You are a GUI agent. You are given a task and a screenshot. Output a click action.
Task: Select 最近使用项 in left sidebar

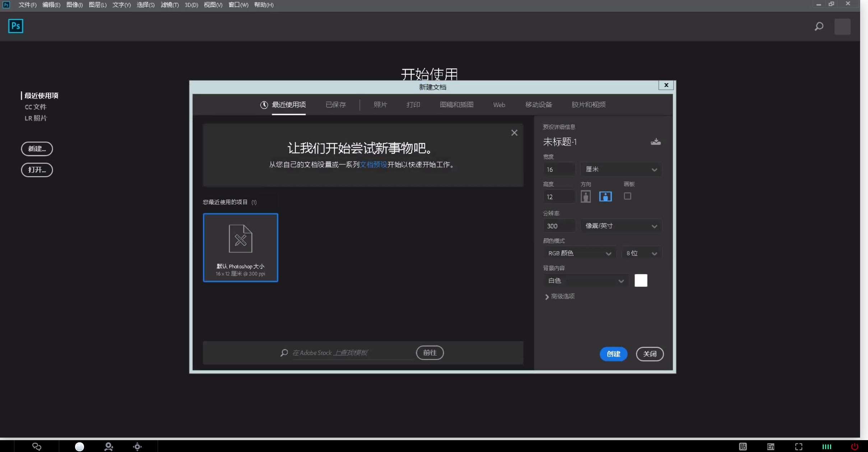[41, 96]
